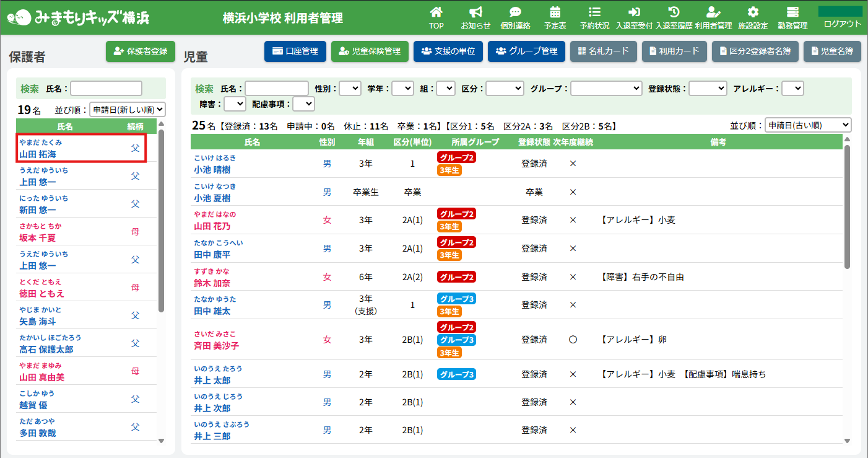Open the guardian 並び順 sort dropdown
Image resolution: width=868 pixels, height=458 pixels.
[128, 110]
